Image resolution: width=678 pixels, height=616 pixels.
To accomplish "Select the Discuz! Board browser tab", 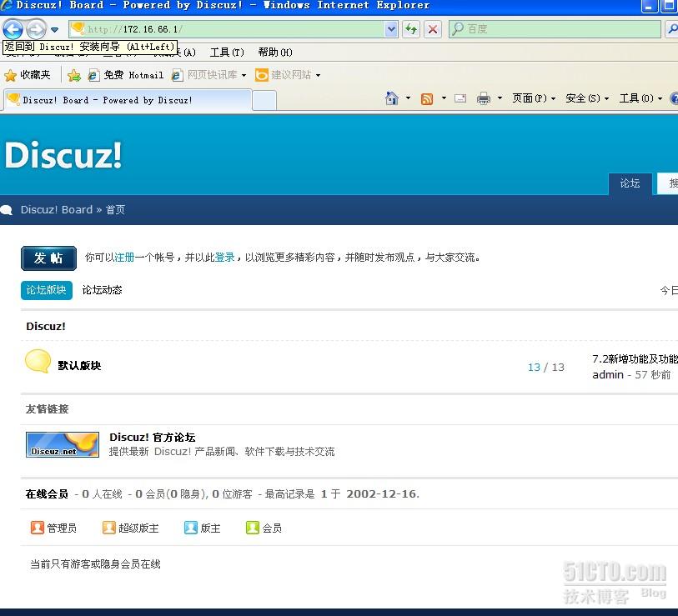I will point(128,100).
